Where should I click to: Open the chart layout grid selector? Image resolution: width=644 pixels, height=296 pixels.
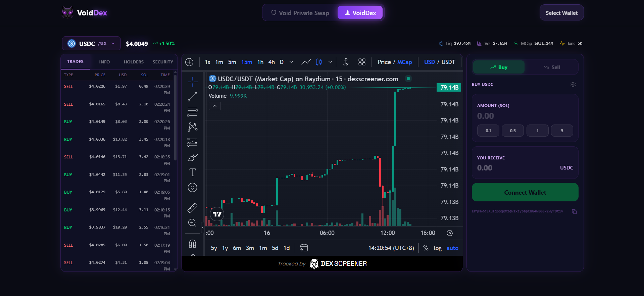[362, 62]
